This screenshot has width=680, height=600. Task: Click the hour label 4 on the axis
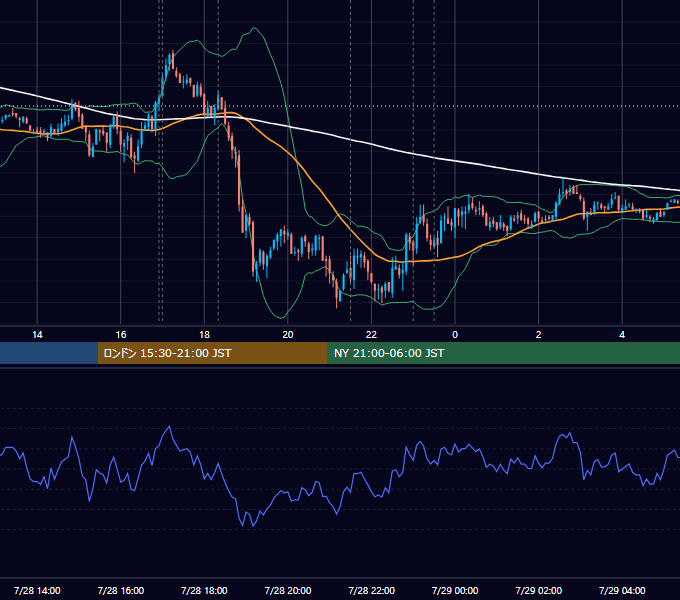(622, 335)
